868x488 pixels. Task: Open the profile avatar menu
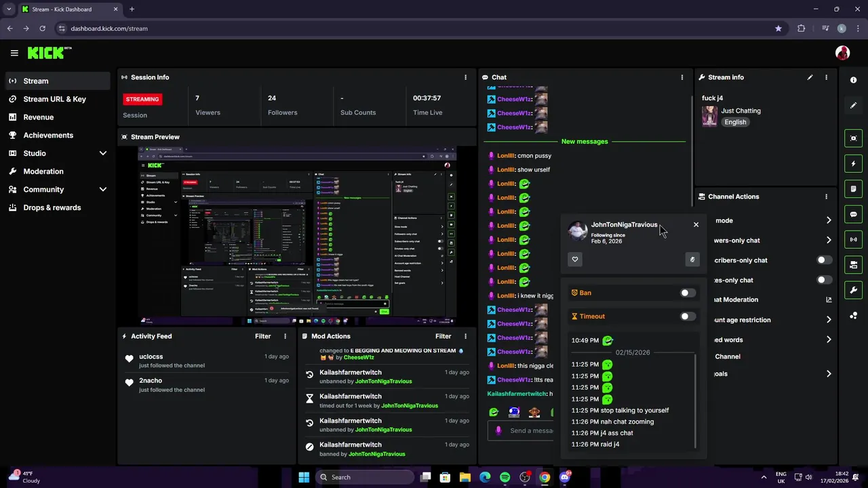(x=842, y=53)
